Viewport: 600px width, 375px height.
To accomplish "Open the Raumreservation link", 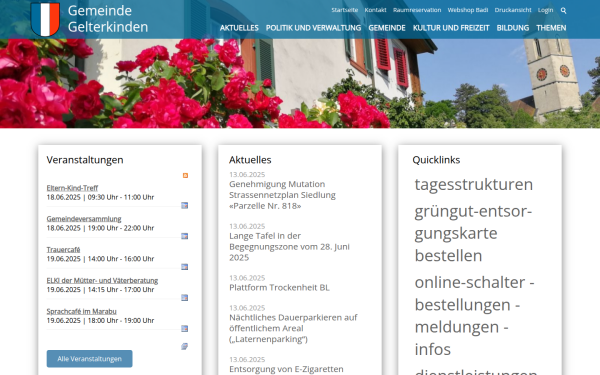I will pyautogui.click(x=417, y=10).
